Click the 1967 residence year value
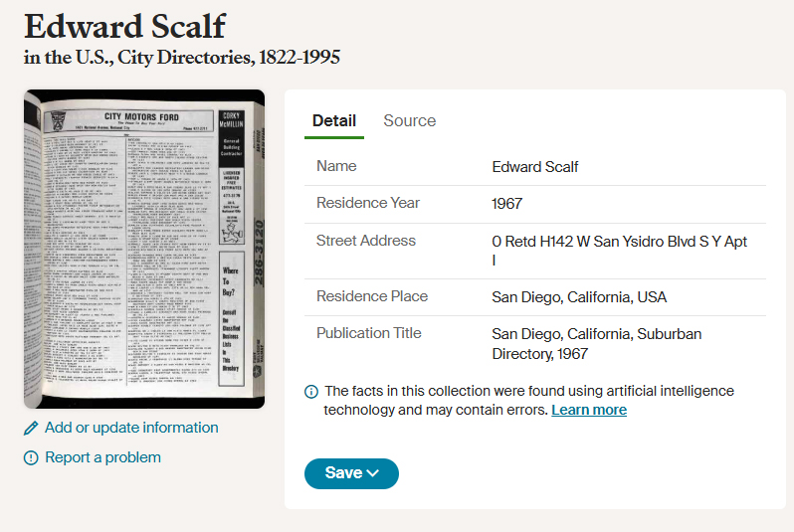This screenshot has height=532, width=794. tap(506, 204)
